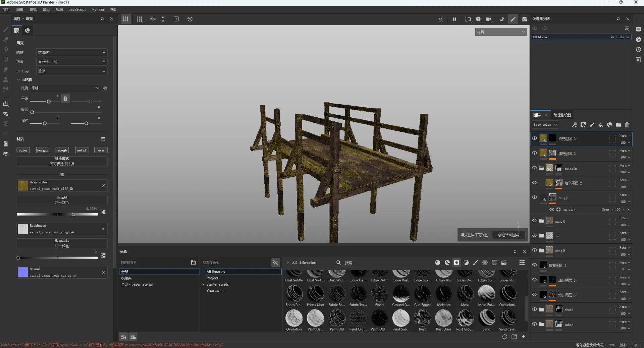The width and height of the screenshot is (644, 348).
Task: Click the add fill layer bucket icon
Action: click(601, 125)
